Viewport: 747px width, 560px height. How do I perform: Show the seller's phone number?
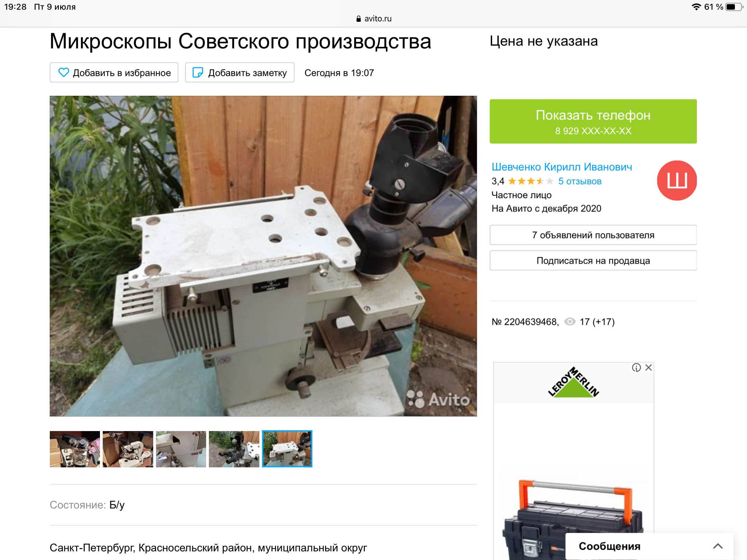tap(593, 121)
